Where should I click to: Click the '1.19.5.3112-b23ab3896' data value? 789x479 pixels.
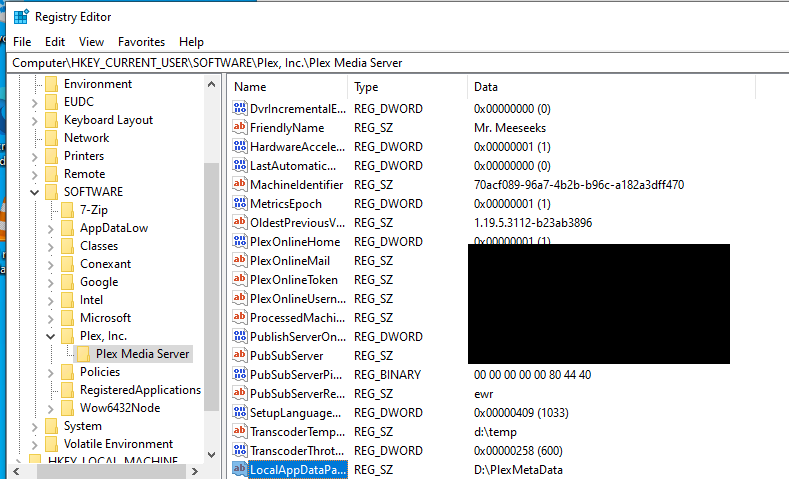point(533,223)
